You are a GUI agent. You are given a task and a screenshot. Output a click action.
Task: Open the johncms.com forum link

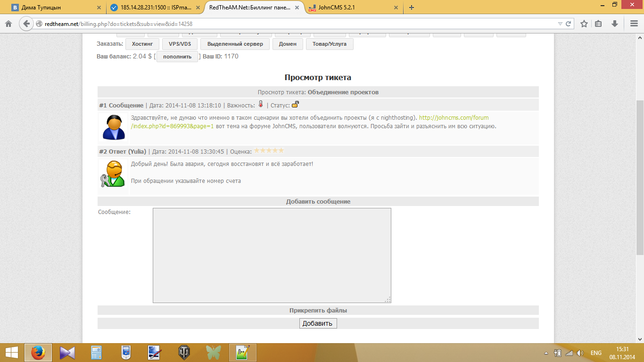(x=454, y=117)
